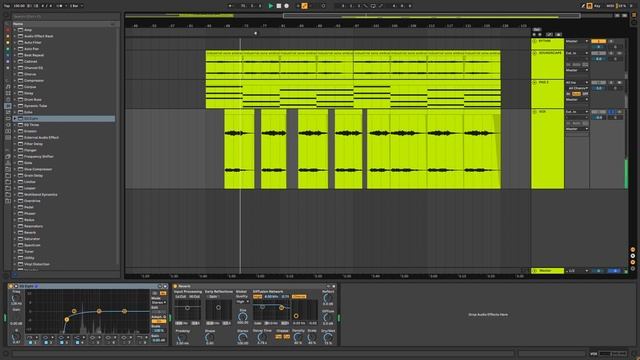The image size is (640, 360).
Task: Click the Draw Mode pencil icon
Action: click(x=583, y=6)
